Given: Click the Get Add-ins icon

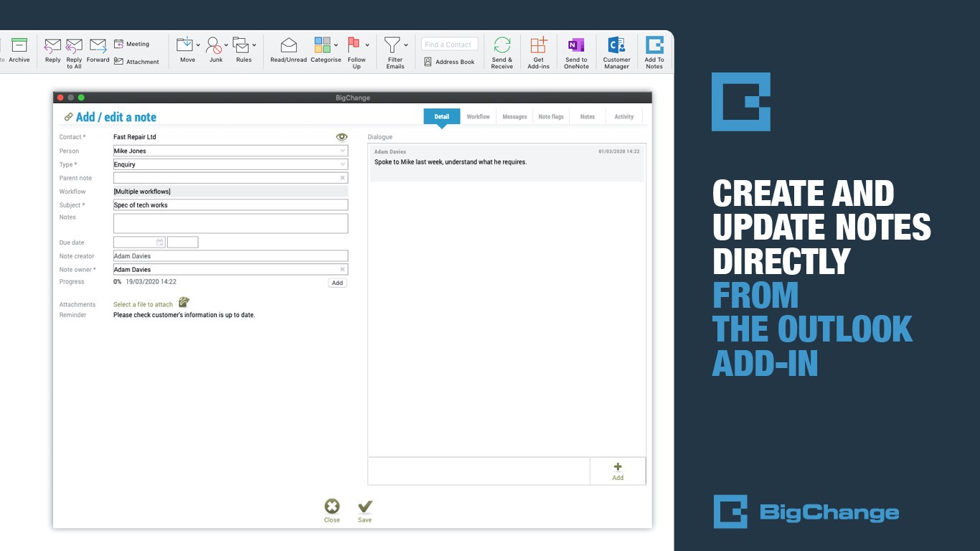Looking at the screenshot, I should click(538, 45).
